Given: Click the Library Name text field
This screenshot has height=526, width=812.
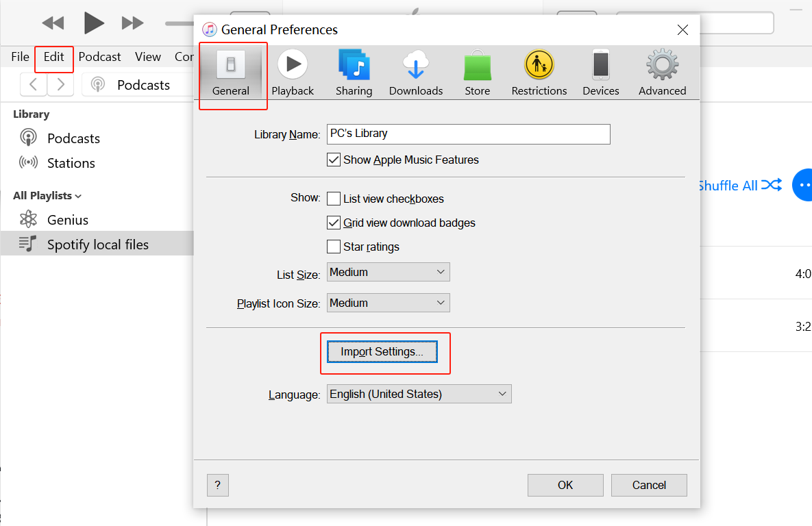Looking at the screenshot, I should 468,134.
